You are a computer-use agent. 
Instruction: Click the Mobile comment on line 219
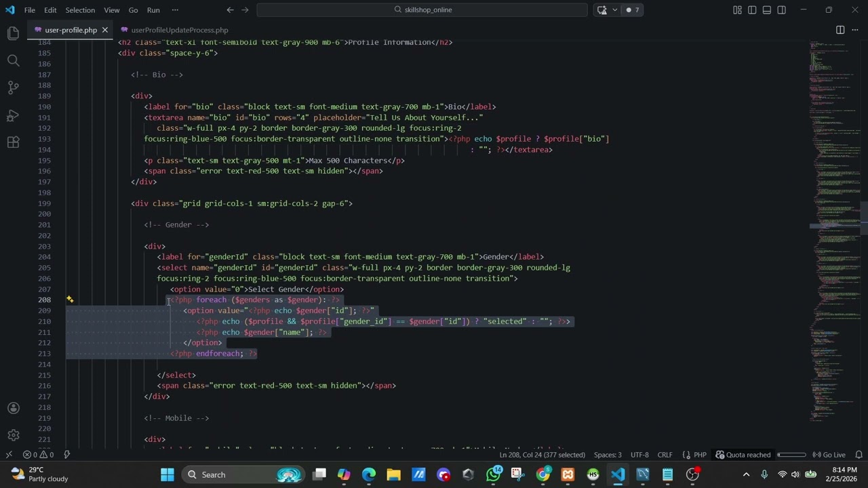pyautogui.click(x=176, y=418)
